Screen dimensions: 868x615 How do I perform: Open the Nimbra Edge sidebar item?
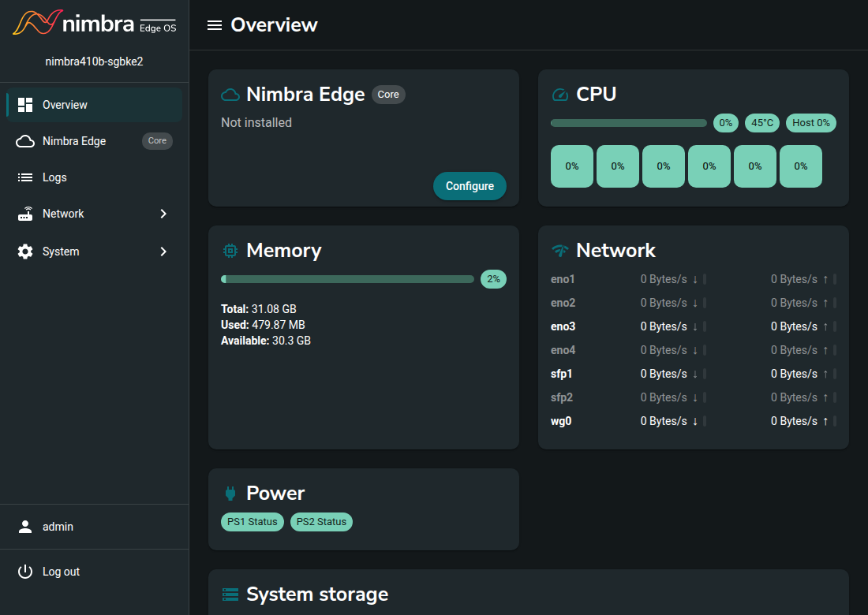pos(94,141)
